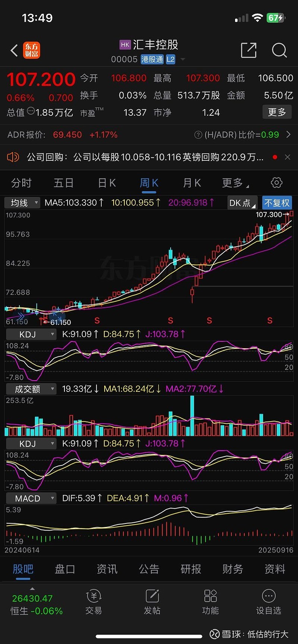Tap the H/ADR question mark icon

pos(198,135)
